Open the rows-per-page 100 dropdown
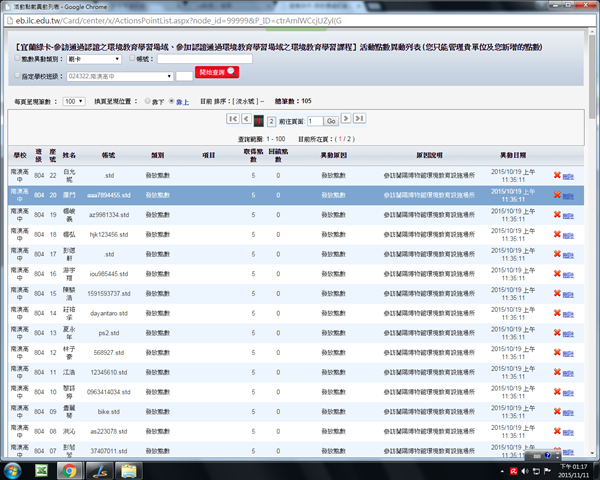The height and width of the screenshot is (480, 600). pos(74,101)
